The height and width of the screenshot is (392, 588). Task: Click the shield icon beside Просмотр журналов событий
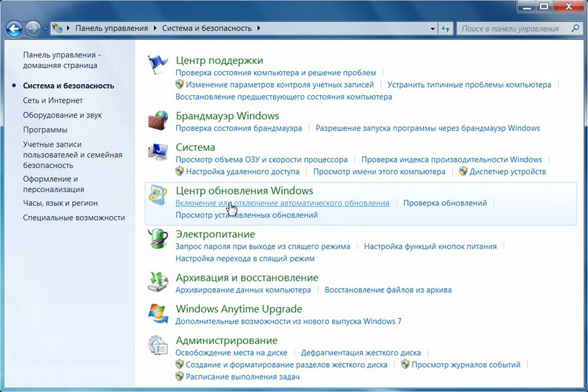[405, 364]
